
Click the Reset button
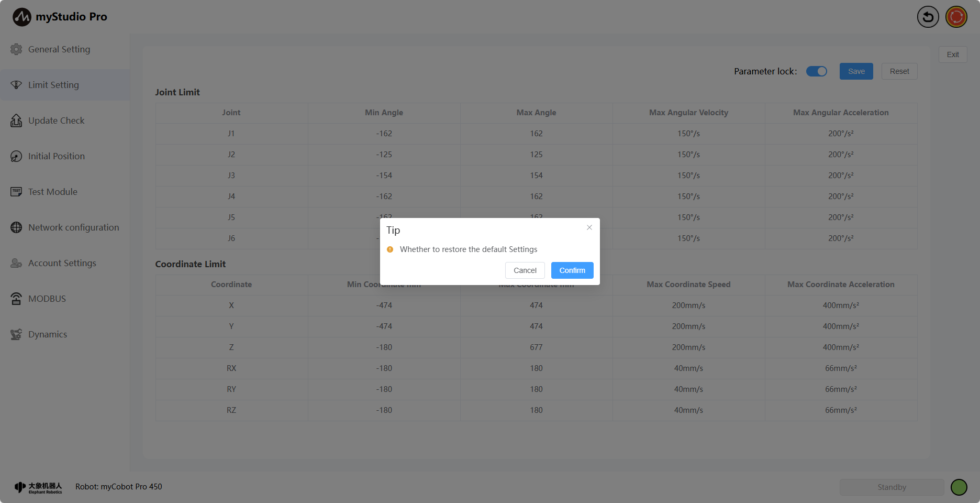click(899, 71)
